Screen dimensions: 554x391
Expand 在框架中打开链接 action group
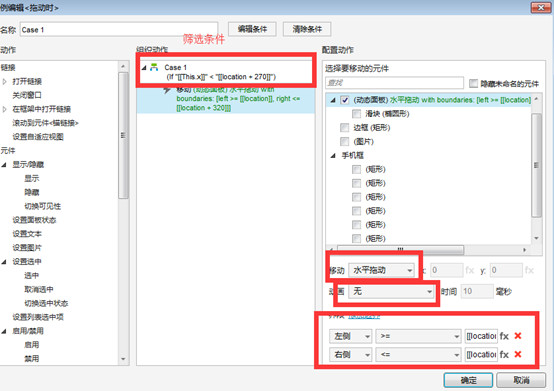[x=5, y=109]
